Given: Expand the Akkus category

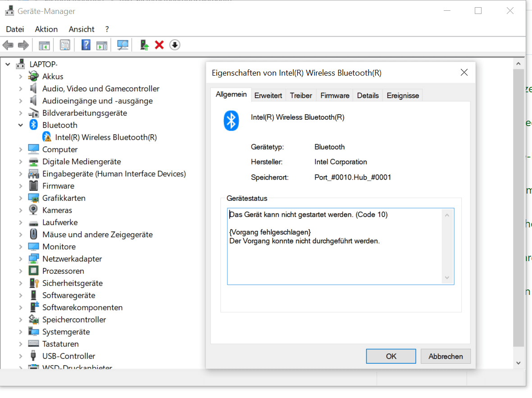Looking at the screenshot, I should (20, 76).
